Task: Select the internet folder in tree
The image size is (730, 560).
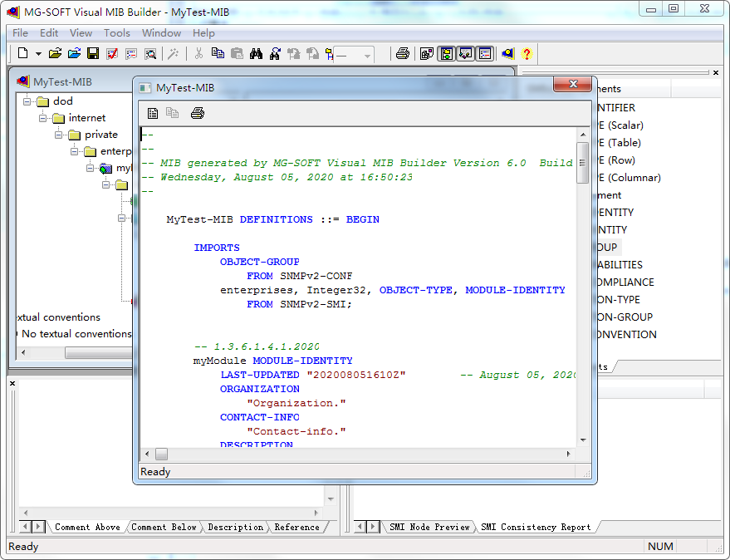Action: point(86,118)
